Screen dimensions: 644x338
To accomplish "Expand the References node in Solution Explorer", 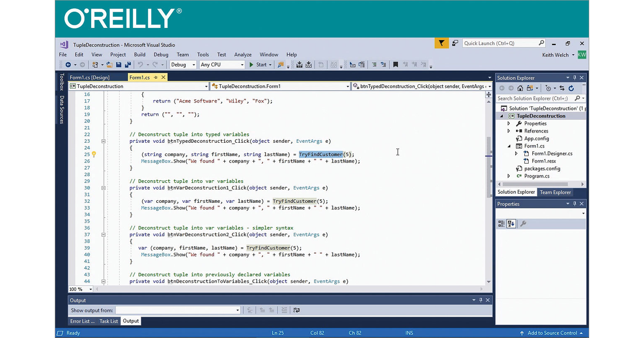I will (509, 131).
